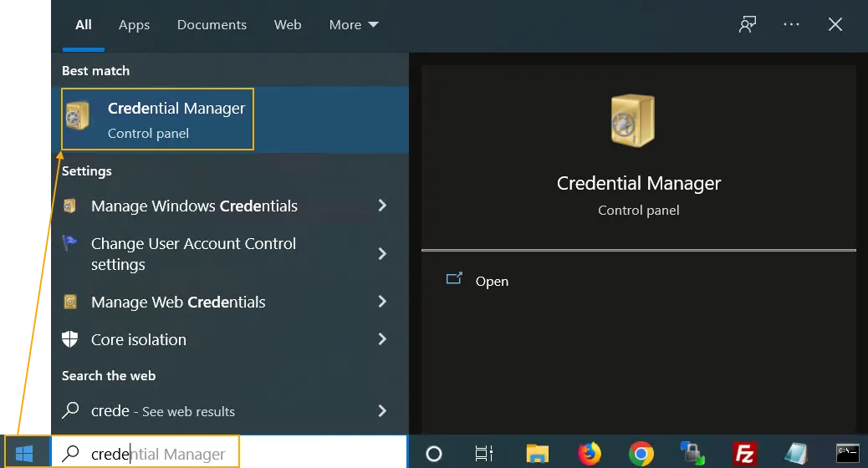Expand the Manage Web Credentials arrow
The height and width of the screenshot is (468, 868).
(x=382, y=302)
